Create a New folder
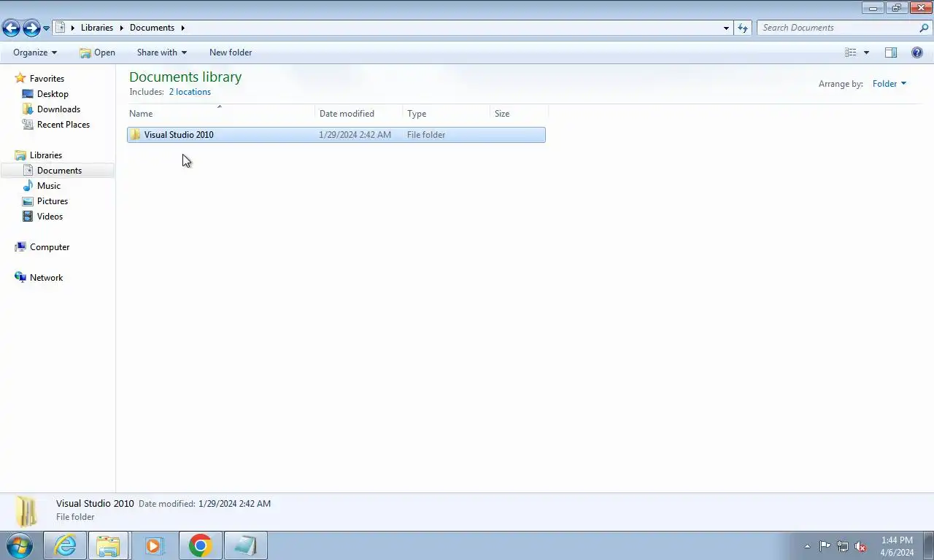The width and height of the screenshot is (934, 560). pos(231,52)
